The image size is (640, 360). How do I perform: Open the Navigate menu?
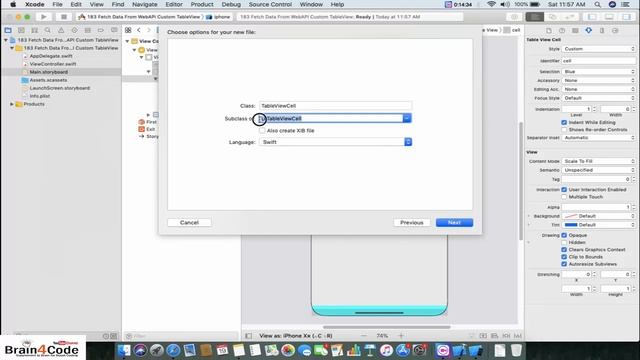tap(144, 4)
